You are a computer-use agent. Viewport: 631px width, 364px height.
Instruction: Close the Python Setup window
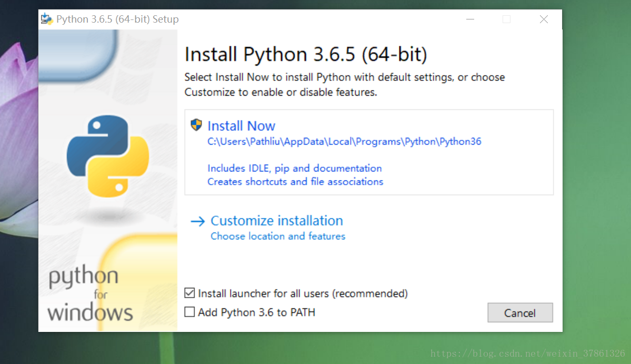[x=544, y=19]
